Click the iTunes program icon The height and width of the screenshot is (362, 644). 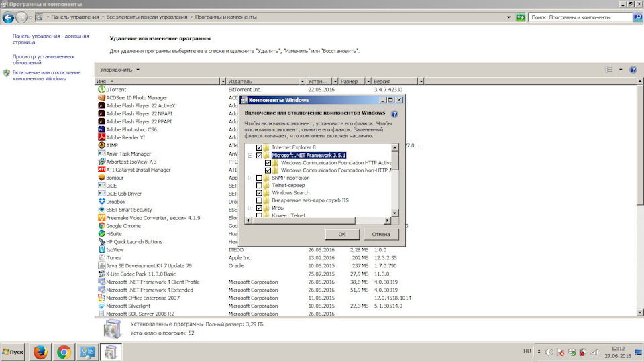tap(101, 257)
